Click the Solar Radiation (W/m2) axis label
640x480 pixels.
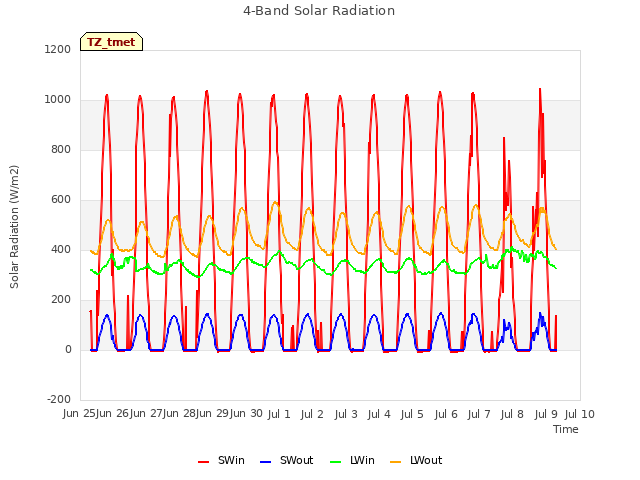pyautogui.click(x=14, y=227)
